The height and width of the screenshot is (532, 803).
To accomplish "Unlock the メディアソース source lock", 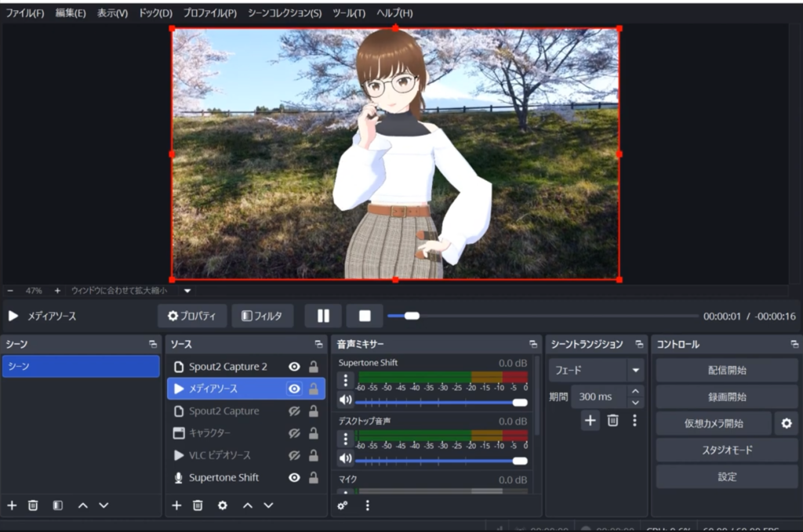I will 313,389.
